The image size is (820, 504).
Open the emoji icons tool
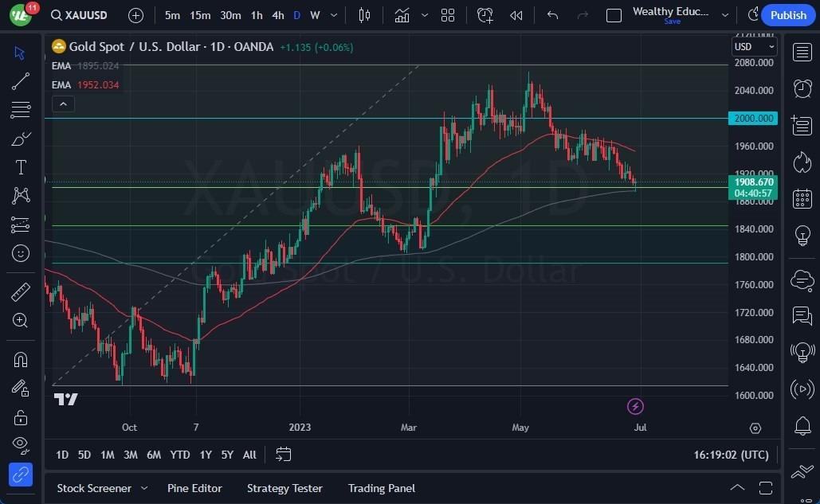click(21, 253)
